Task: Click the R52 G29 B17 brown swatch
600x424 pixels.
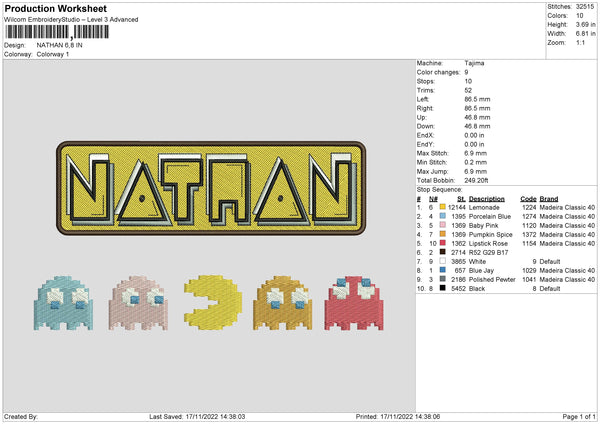Action: coord(442,252)
